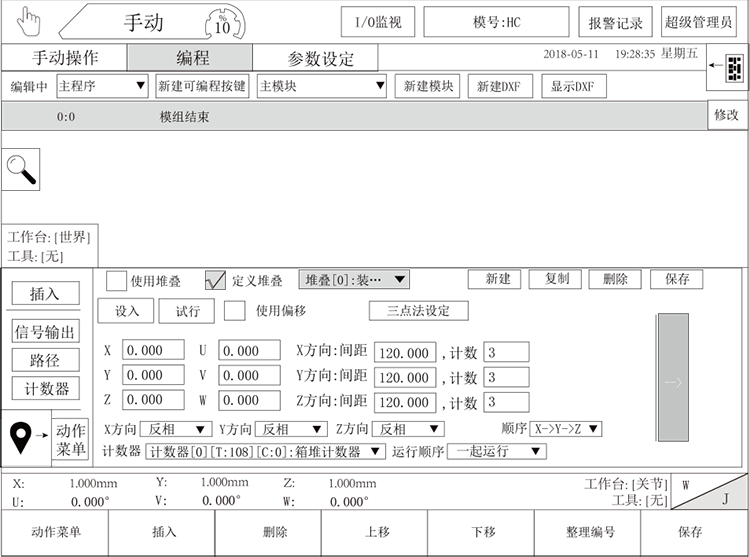Open the 主程序 dropdown
The height and width of the screenshot is (557, 750).
click(102, 86)
